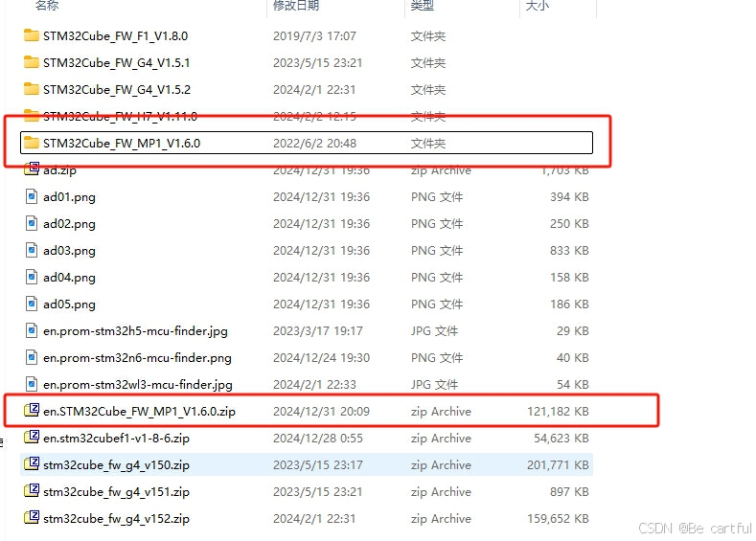
Task: Select file name en.prom-stm32wl3-mcu-finder.jpg
Action: click(137, 385)
